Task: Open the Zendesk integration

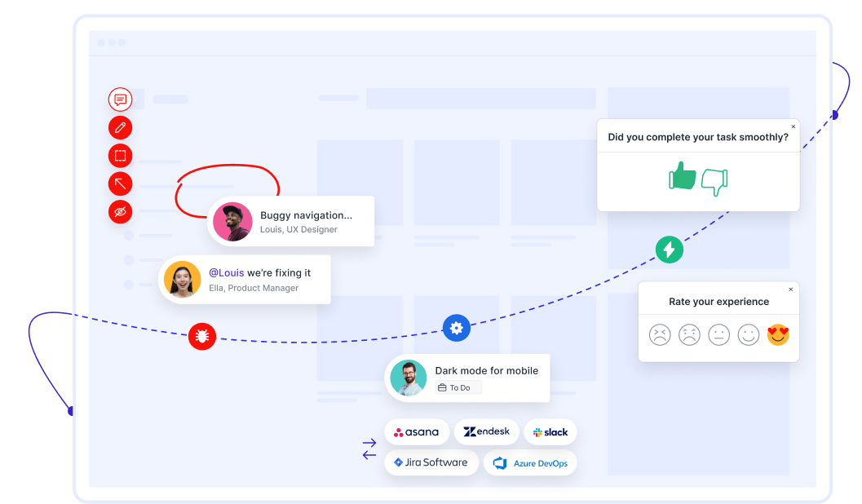Action: tap(486, 431)
